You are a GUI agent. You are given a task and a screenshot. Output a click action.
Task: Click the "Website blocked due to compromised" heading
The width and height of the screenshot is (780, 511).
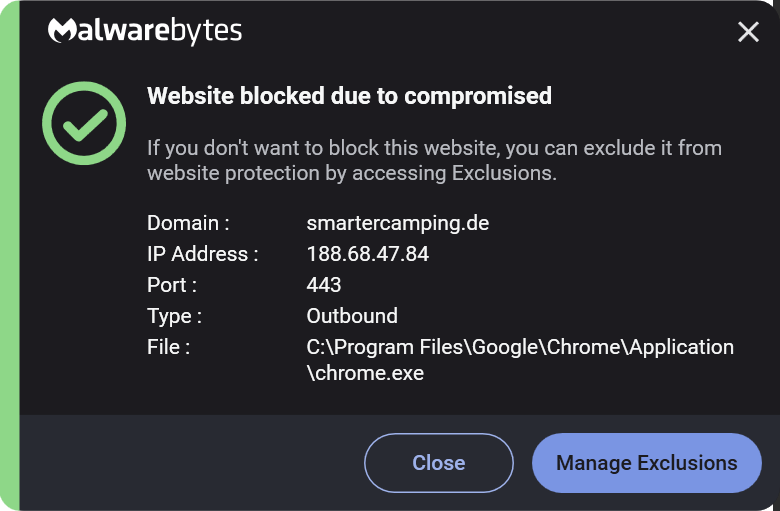(349, 96)
